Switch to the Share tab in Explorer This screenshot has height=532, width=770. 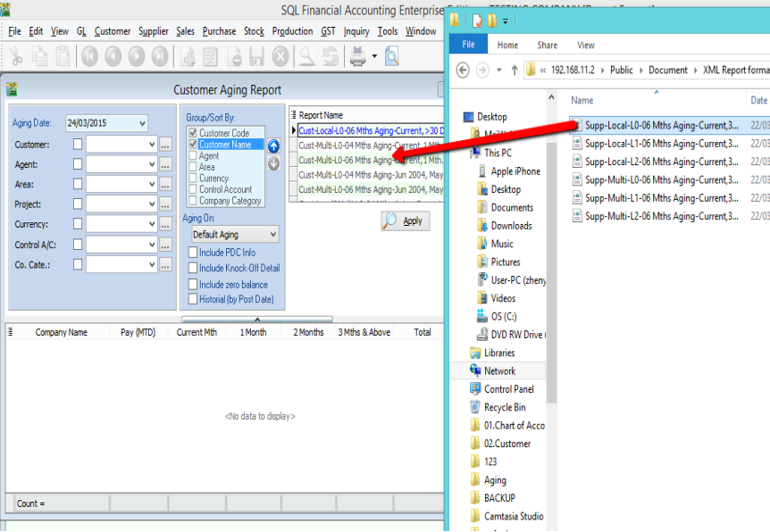(x=547, y=46)
